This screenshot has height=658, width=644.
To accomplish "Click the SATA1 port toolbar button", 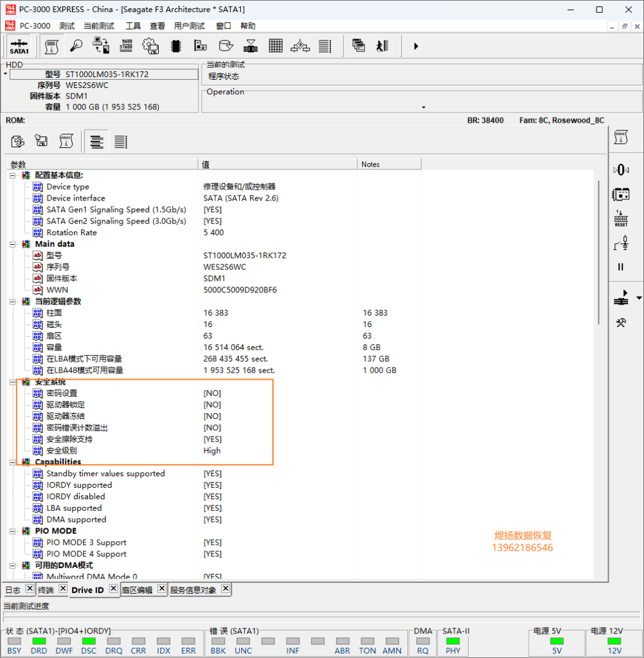I will click(x=19, y=46).
